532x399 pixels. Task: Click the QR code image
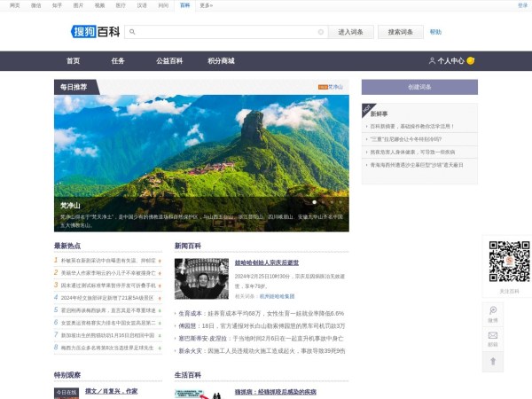(509, 261)
